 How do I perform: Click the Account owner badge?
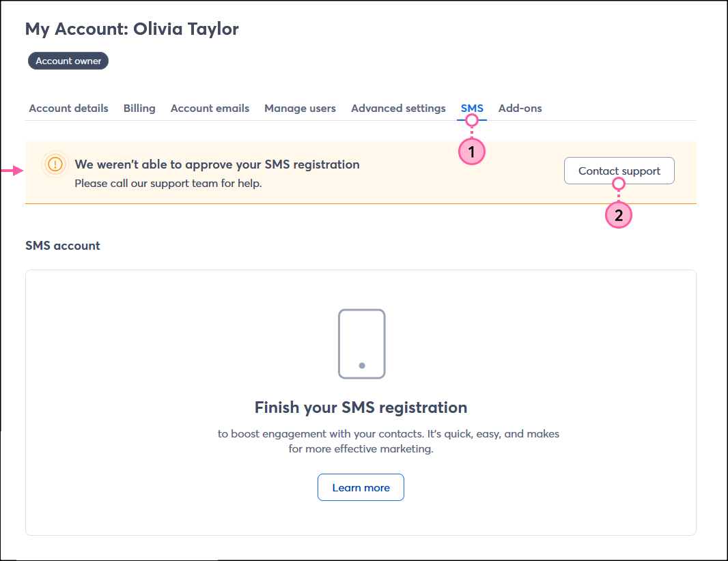point(68,61)
